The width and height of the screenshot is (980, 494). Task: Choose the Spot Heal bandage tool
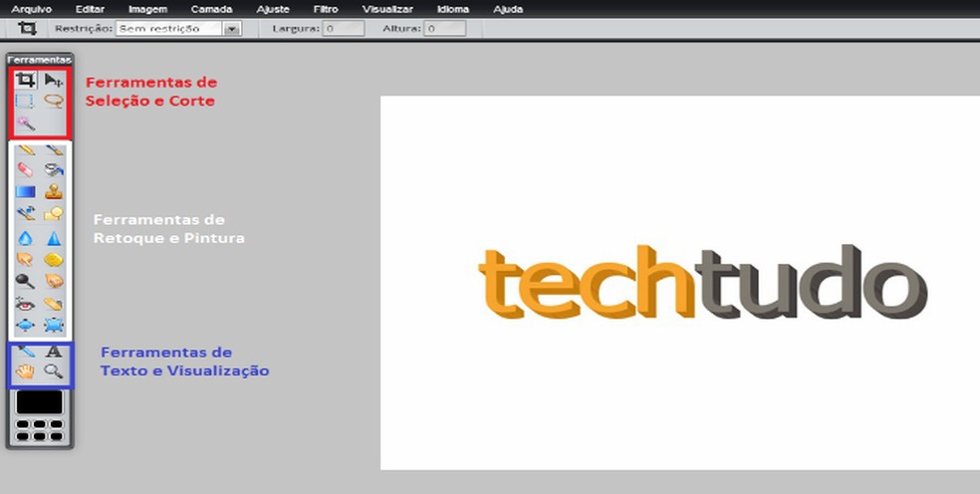(54, 304)
